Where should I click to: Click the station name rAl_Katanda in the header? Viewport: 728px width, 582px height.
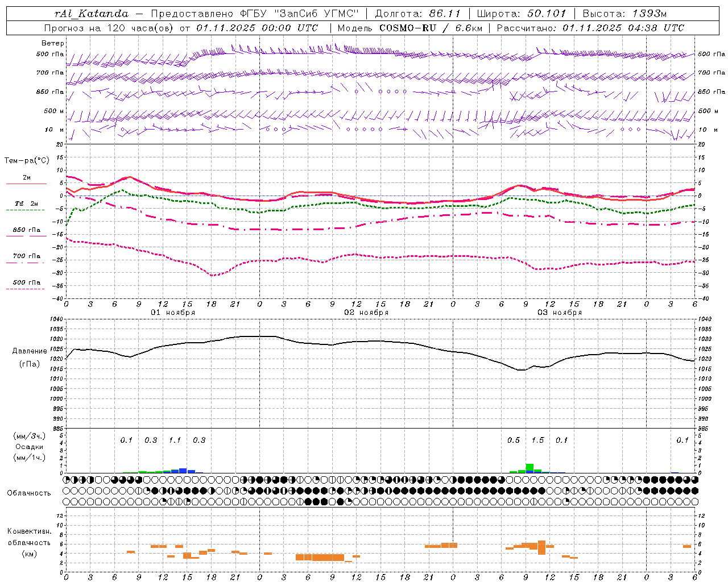pyautogui.click(x=92, y=14)
